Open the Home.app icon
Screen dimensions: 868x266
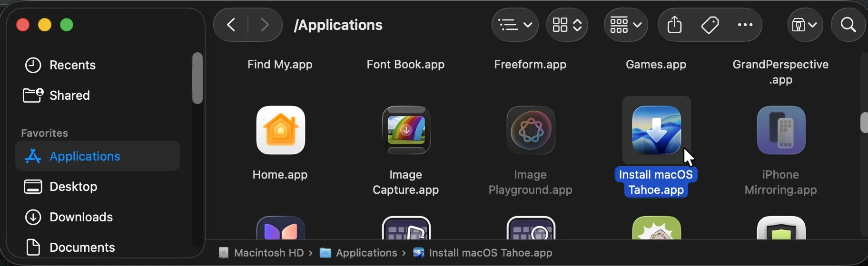click(280, 130)
